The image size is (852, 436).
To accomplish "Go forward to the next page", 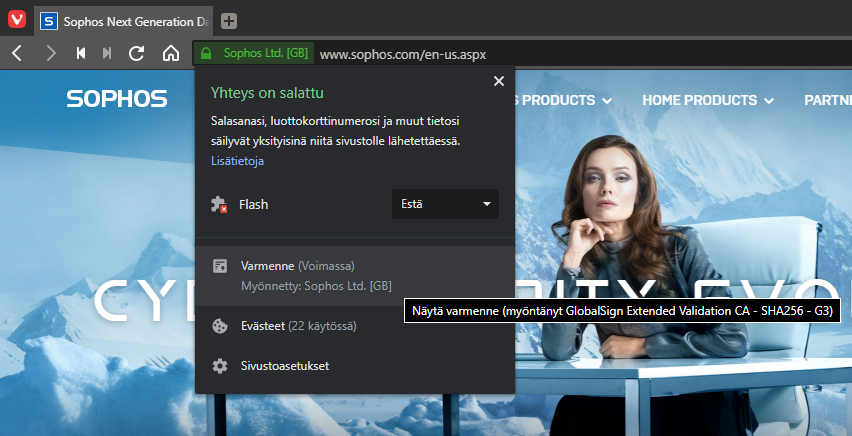I will click(x=51, y=53).
